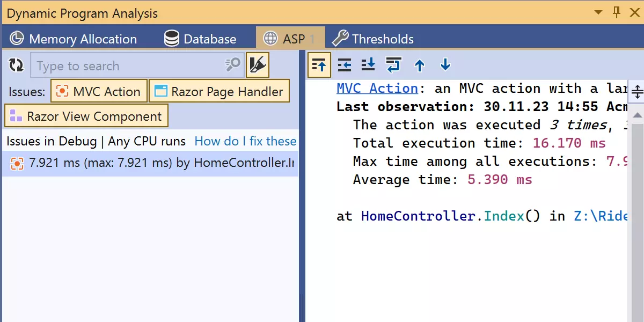This screenshot has height=322, width=644.
Task: Toggle the highlighter marker button beside search
Action: (257, 65)
